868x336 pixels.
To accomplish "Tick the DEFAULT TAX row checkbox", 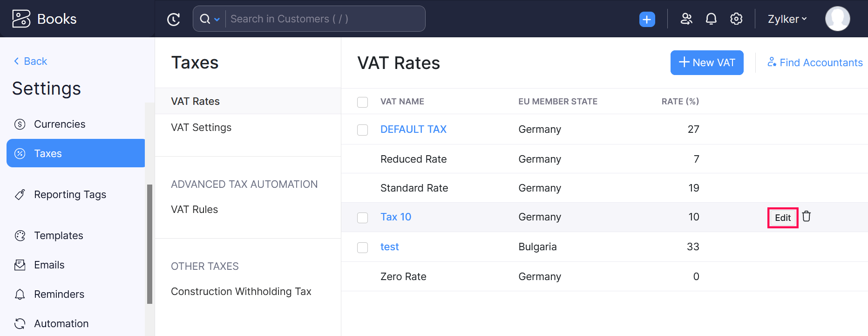I will pos(362,130).
